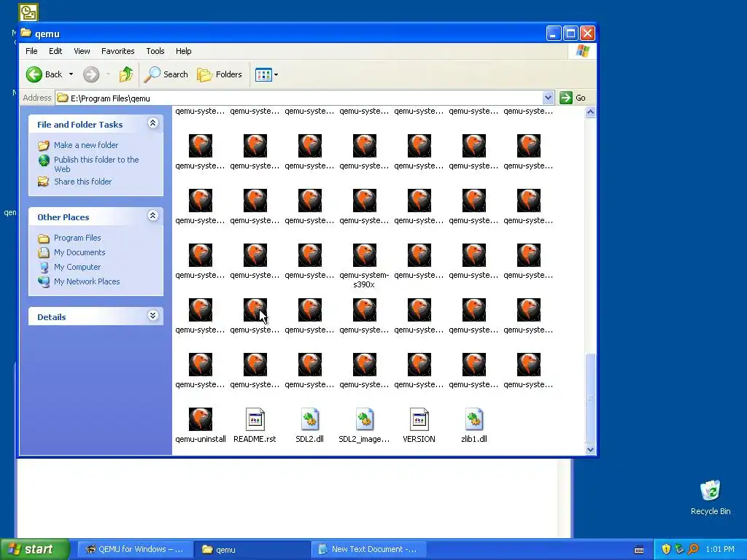Image resolution: width=747 pixels, height=560 pixels.
Task: Open My Network Places link
Action: click(87, 281)
